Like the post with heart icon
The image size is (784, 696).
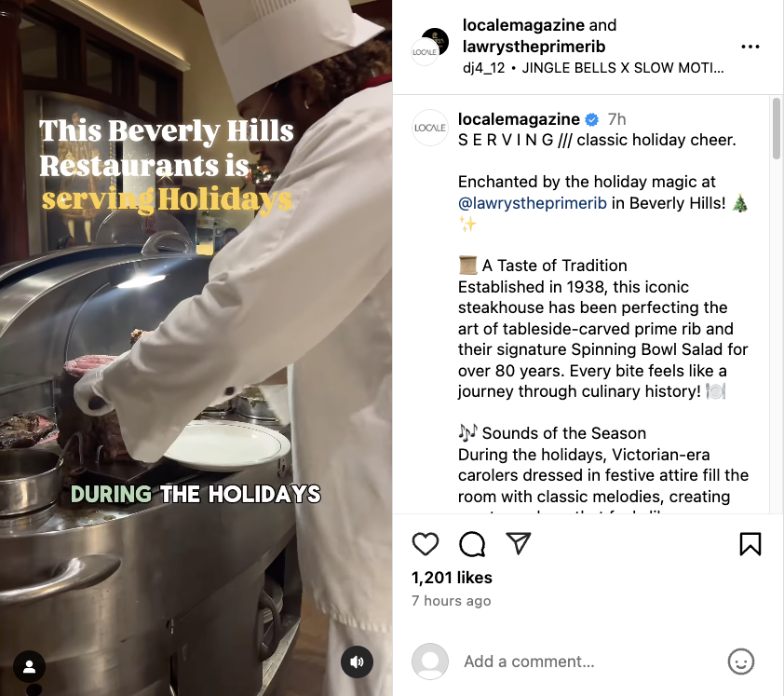point(425,544)
